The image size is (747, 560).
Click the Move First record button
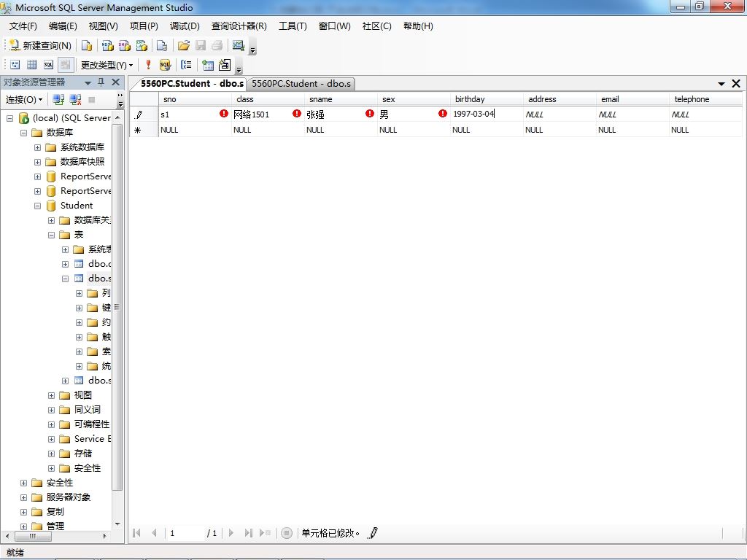[136, 533]
